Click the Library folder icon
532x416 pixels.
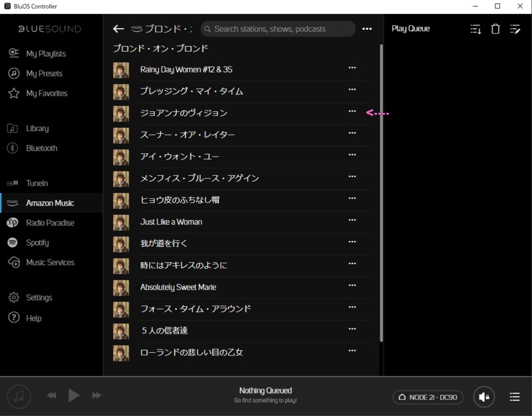pyautogui.click(x=13, y=128)
